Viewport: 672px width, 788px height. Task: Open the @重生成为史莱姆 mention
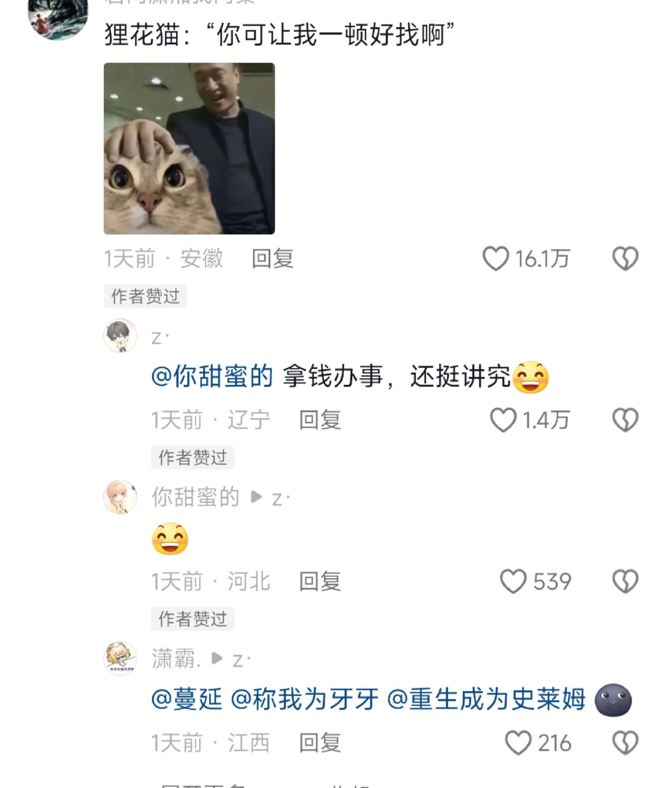[486, 699]
